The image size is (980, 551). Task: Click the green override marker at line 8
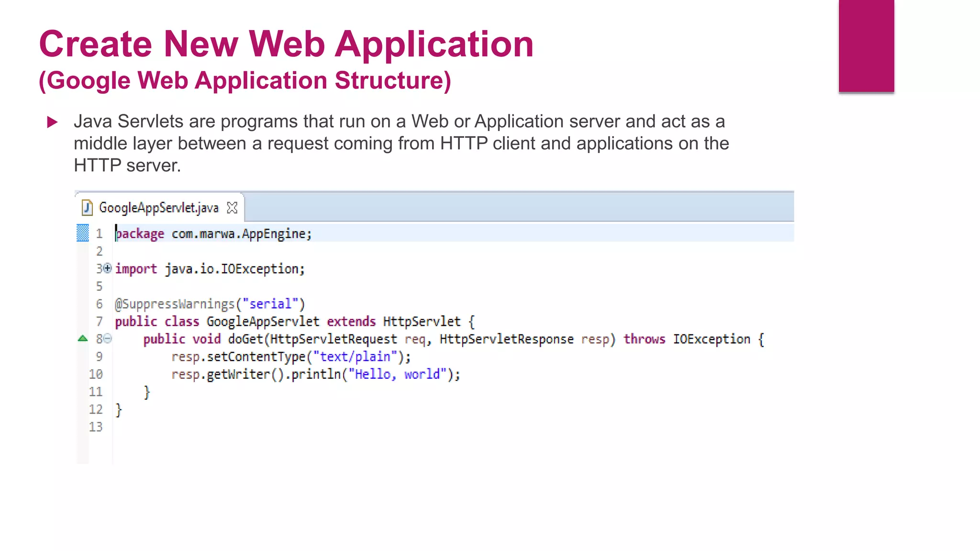(x=83, y=339)
